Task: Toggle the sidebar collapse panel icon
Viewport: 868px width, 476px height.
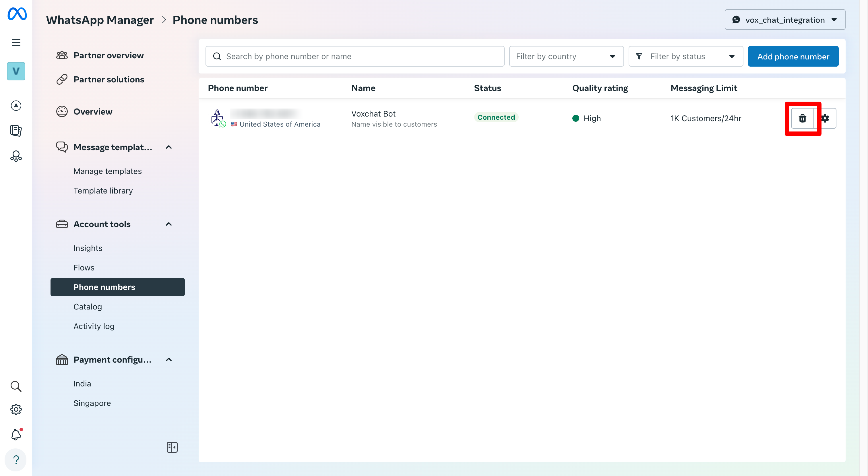Action: [172, 447]
